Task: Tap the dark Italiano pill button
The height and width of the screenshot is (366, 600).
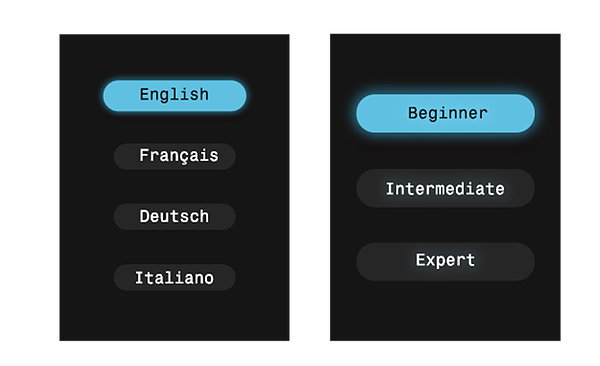Action: click(174, 277)
